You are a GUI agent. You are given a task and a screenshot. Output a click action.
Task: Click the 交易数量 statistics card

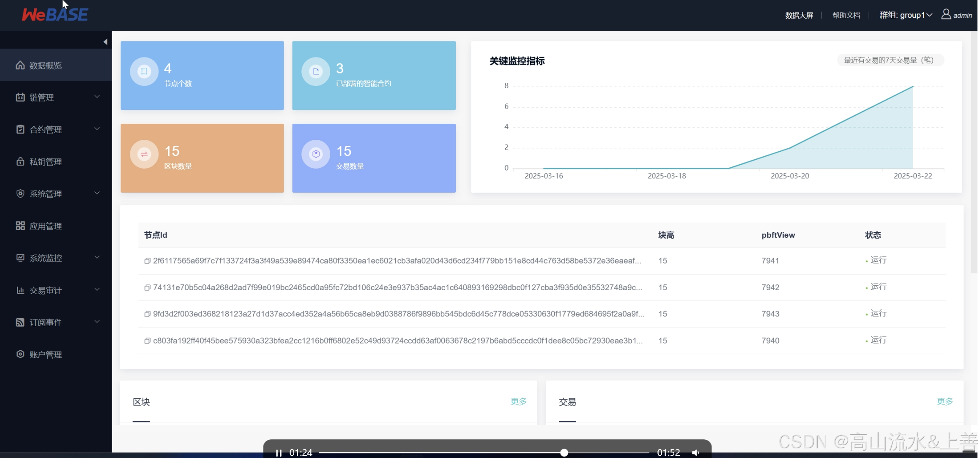click(x=374, y=158)
